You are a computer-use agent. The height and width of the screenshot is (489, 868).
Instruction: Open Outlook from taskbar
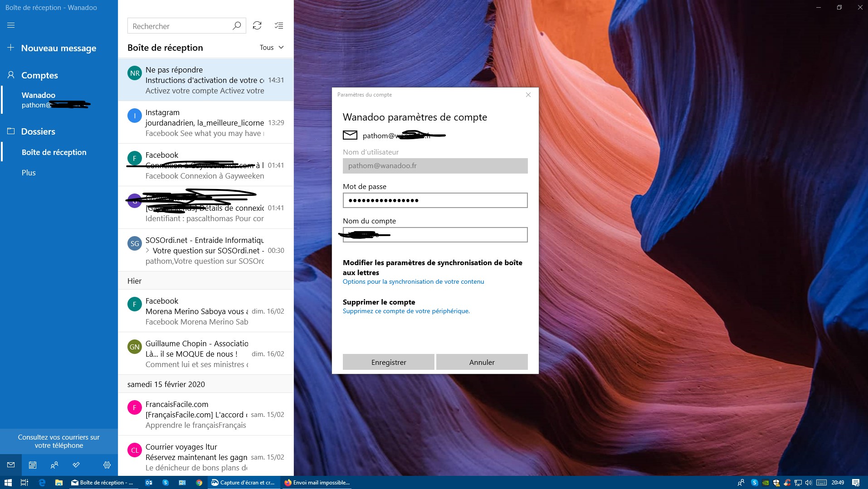pos(149,483)
